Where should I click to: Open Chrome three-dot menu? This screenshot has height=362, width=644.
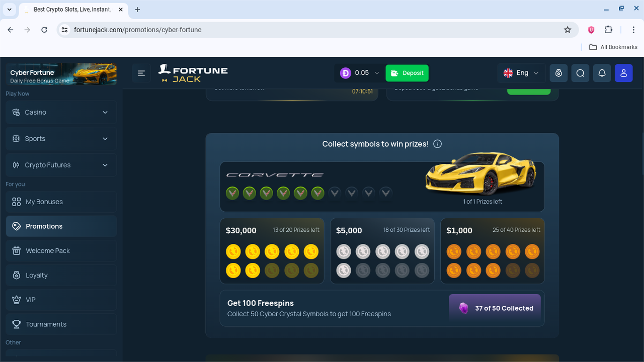(633, 30)
